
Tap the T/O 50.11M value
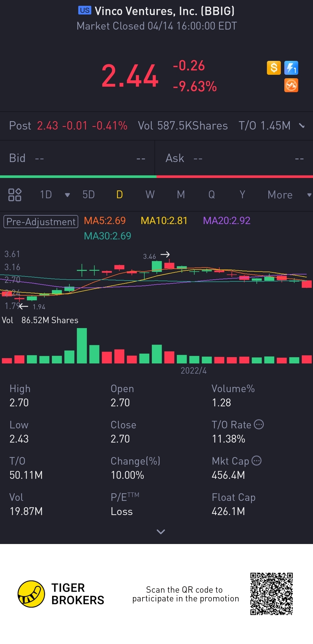(26, 475)
